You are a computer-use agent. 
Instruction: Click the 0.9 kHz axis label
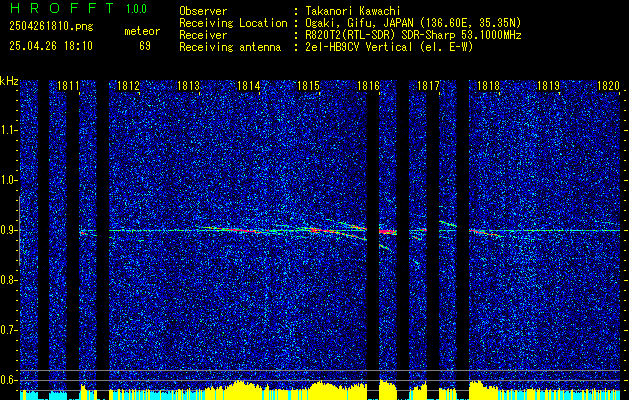(8, 230)
